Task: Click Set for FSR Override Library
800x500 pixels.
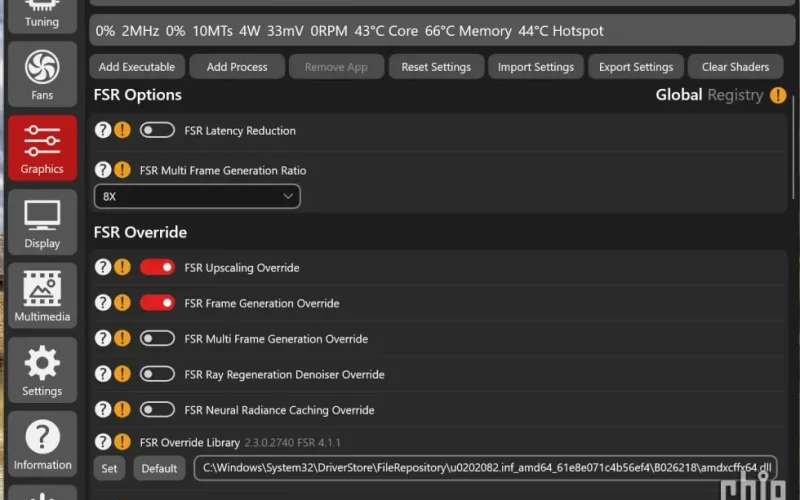Action: (x=109, y=468)
